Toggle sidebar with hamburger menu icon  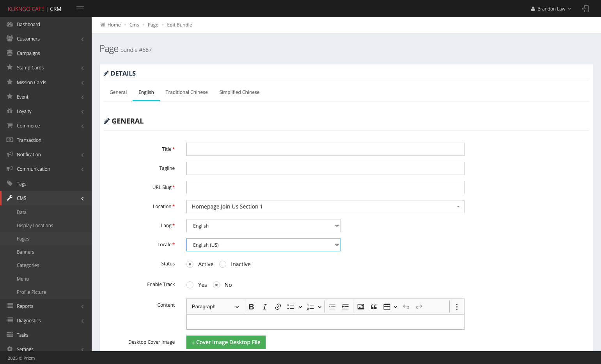click(80, 9)
